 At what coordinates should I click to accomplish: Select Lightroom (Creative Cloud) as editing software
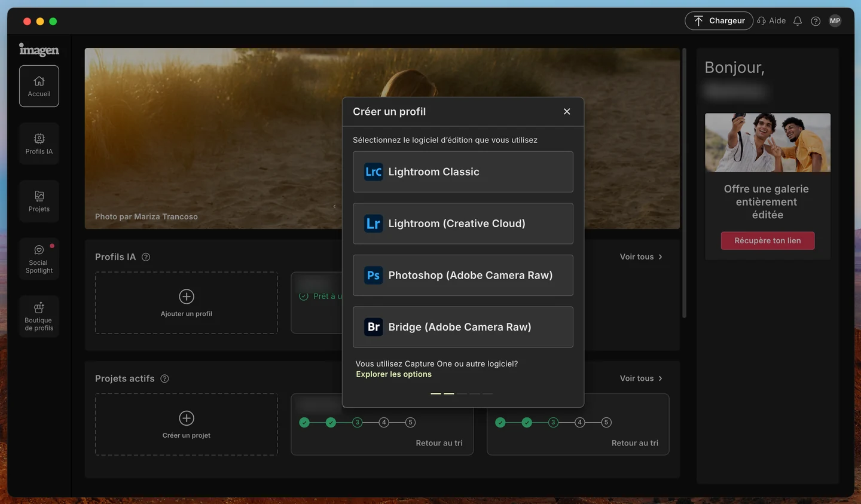pos(463,224)
